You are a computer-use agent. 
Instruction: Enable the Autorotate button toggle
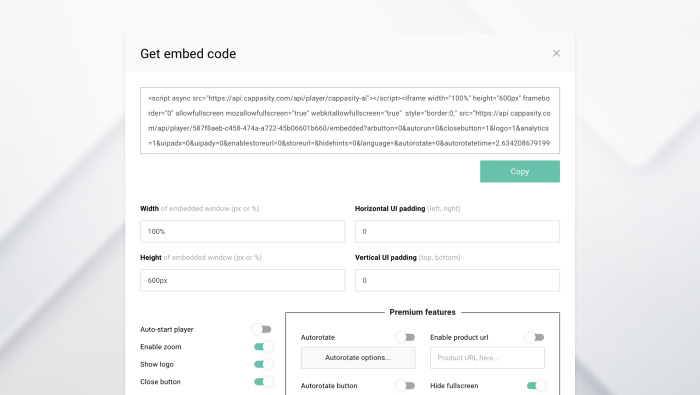[406, 386]
